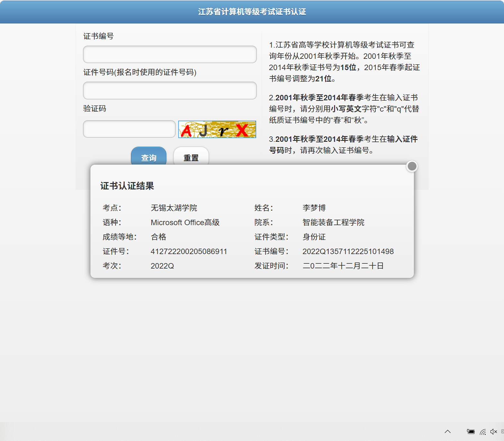Select the name value 李梦博
Viewport: 504px width, 441px height.
(x=314, y=208)
